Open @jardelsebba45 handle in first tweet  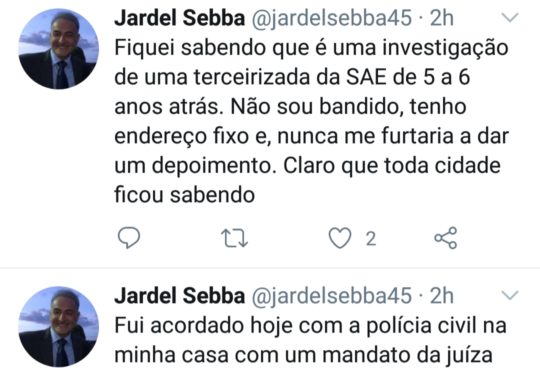[332, 18]
